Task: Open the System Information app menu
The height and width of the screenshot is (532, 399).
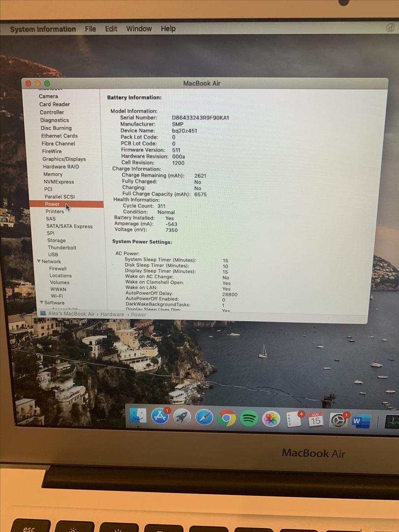Action: click(43, 29)
